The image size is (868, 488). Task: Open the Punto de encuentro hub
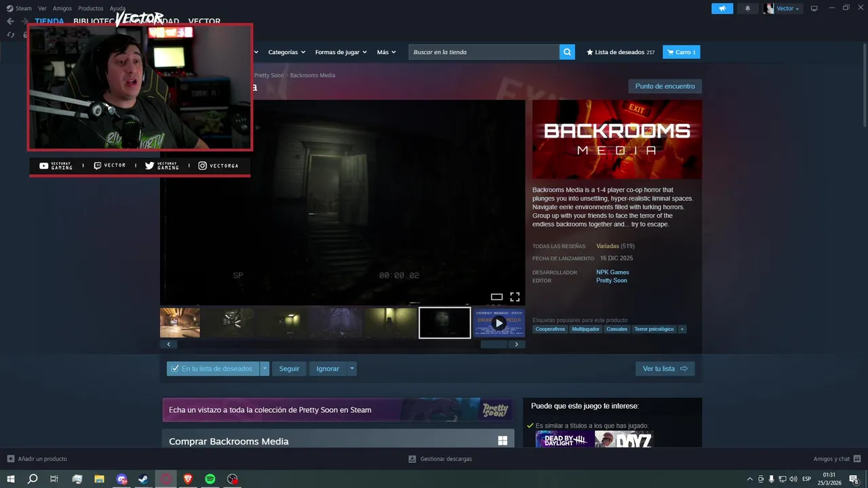665,86
